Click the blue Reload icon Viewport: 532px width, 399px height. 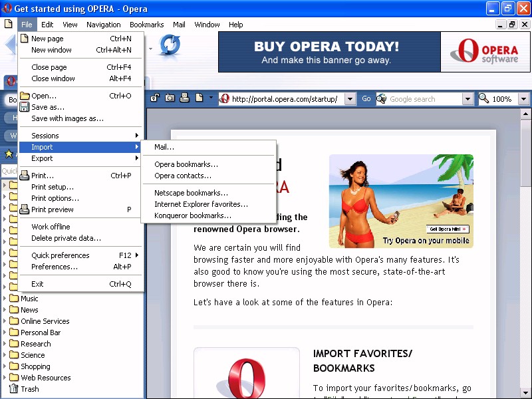[x=170, y=45]
